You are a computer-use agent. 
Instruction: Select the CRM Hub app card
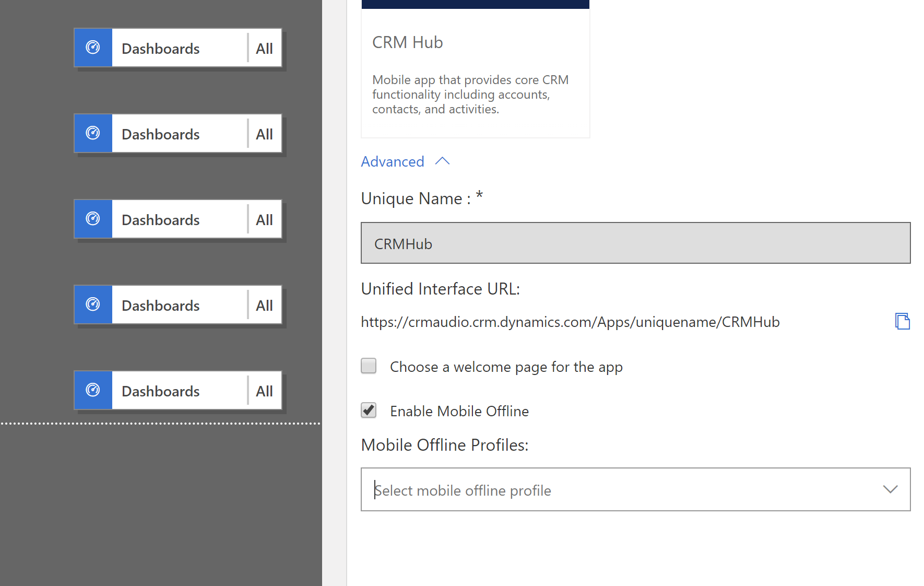[475, 68]
